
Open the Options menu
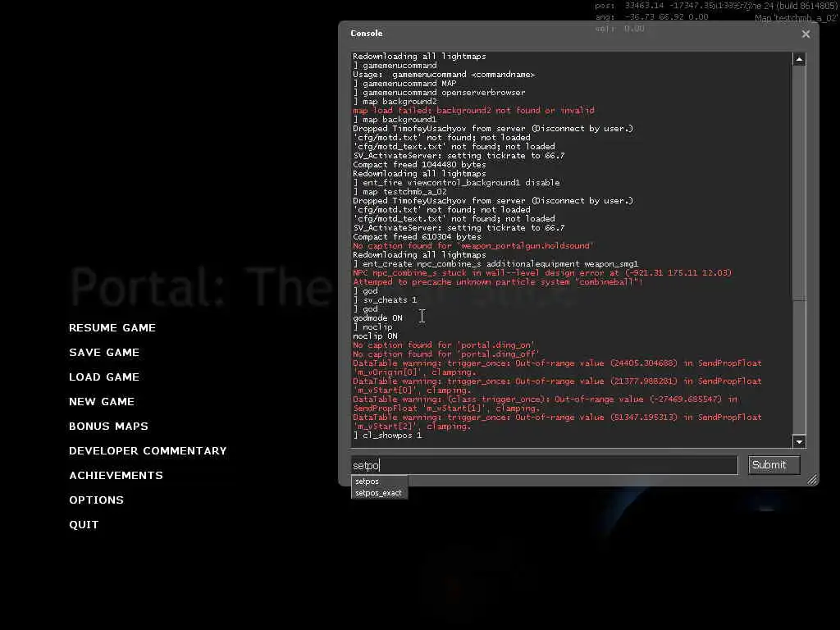click(x=96, y=500)
